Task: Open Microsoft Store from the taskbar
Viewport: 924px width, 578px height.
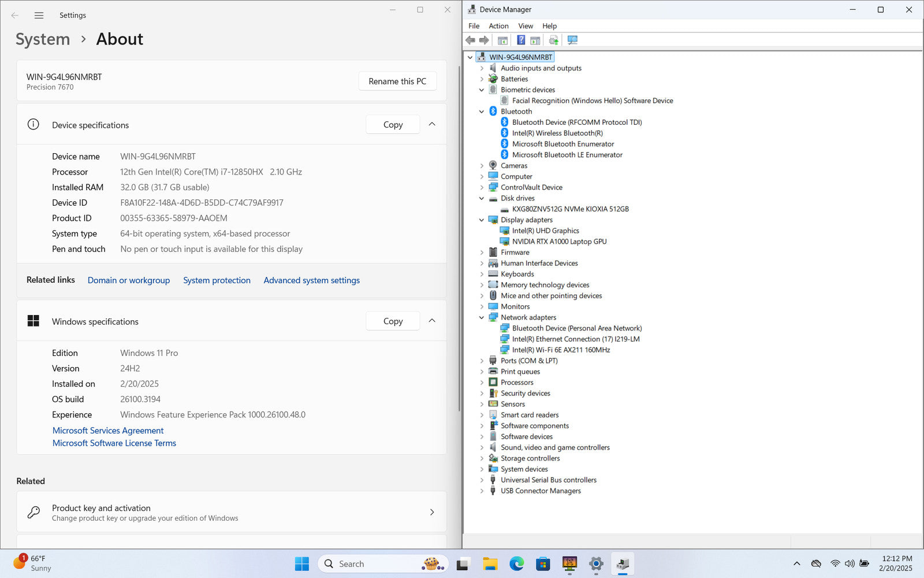Action: point(543,564)
